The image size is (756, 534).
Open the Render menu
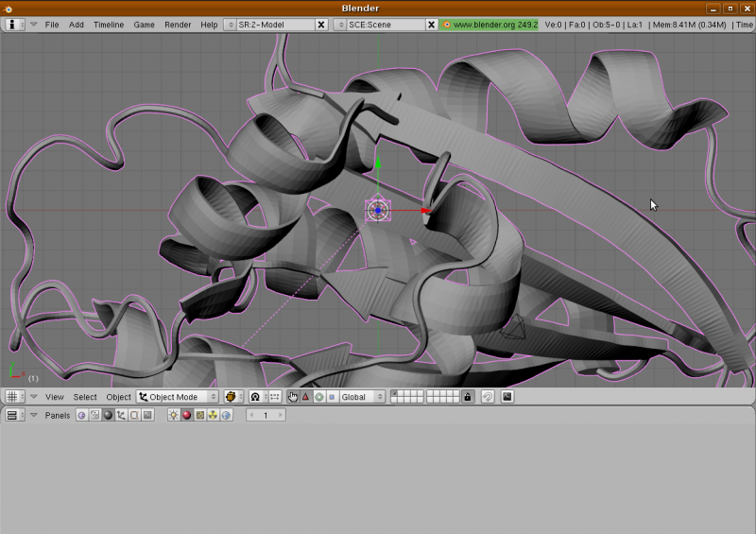(177, 25)
